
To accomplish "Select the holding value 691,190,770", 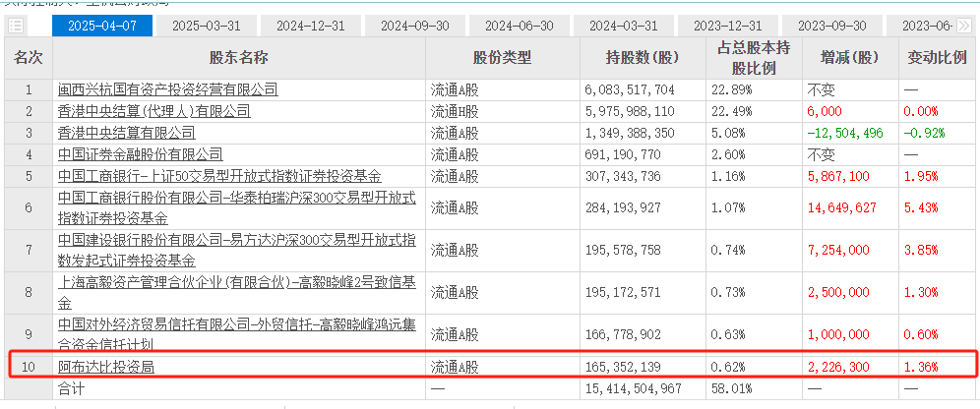I will tap(623, 154).
